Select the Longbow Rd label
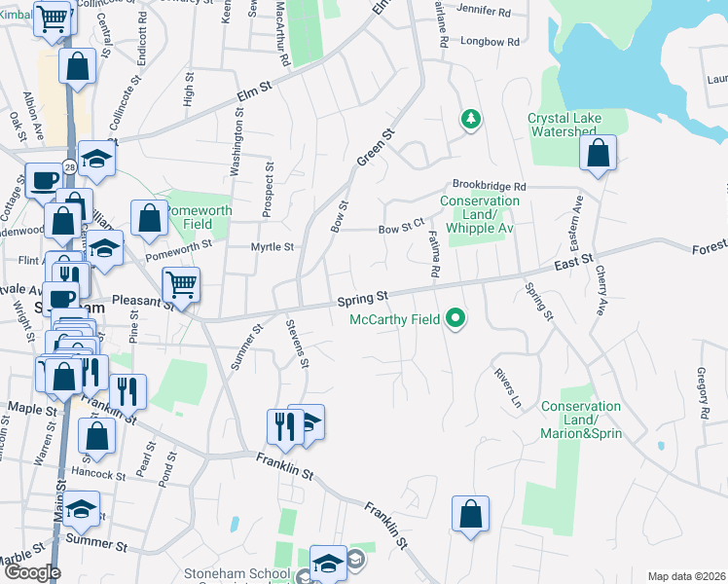 (490, 41)
